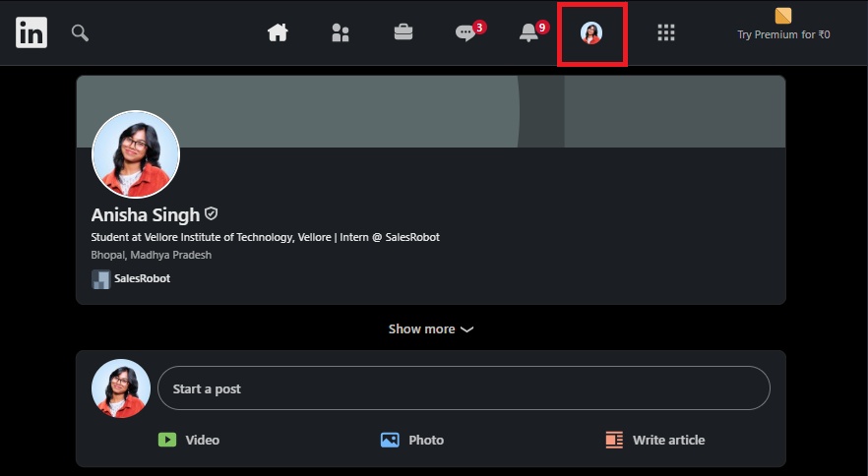
Task: Expand Show more section
Action: tap(431, 328)
